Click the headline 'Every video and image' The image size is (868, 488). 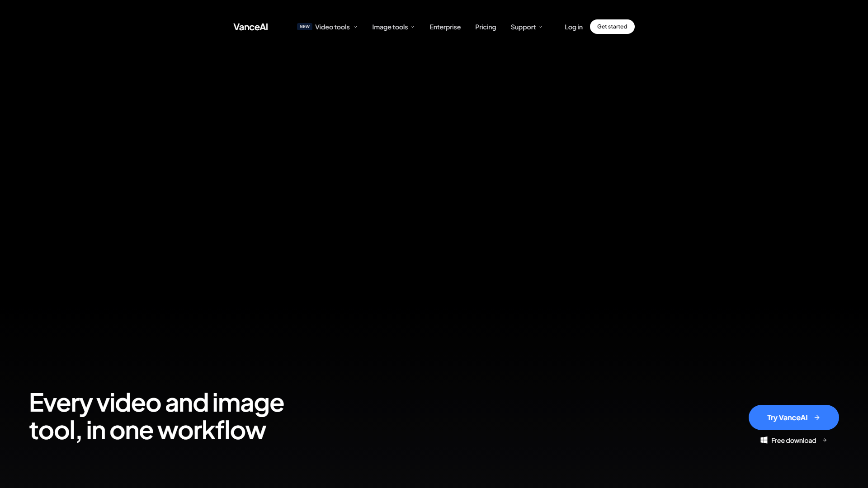(x=156, y=403)
